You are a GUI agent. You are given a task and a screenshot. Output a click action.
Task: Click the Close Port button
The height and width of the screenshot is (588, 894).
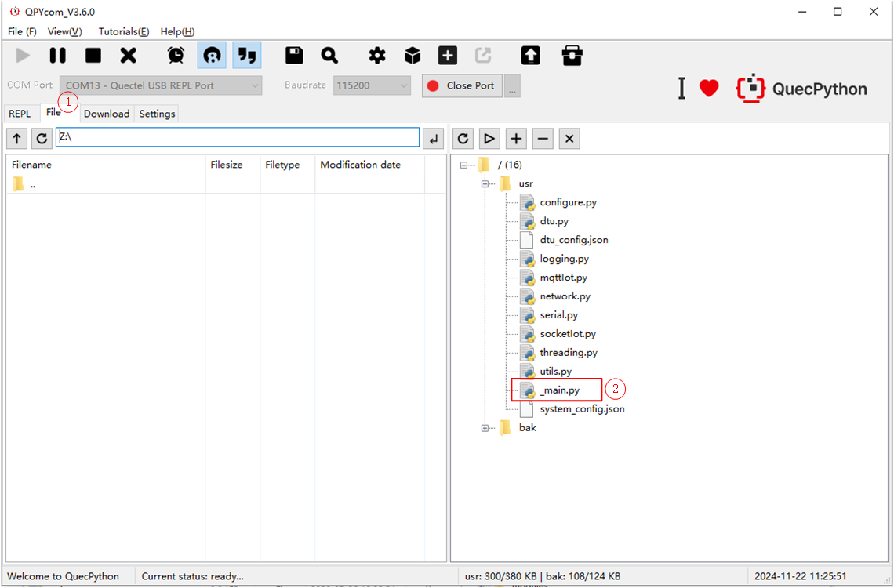[462, 85]
